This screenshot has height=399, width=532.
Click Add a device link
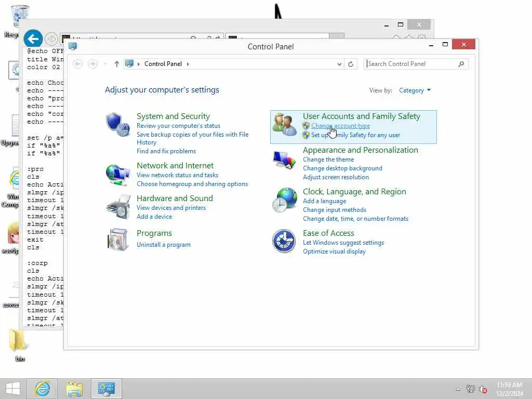154,216
